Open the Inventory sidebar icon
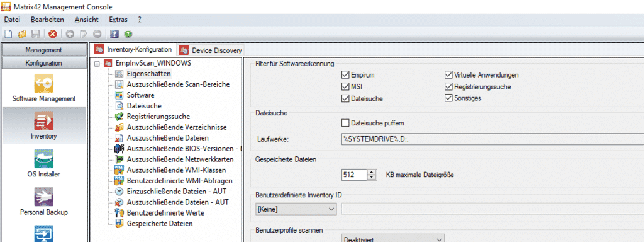 44,121
